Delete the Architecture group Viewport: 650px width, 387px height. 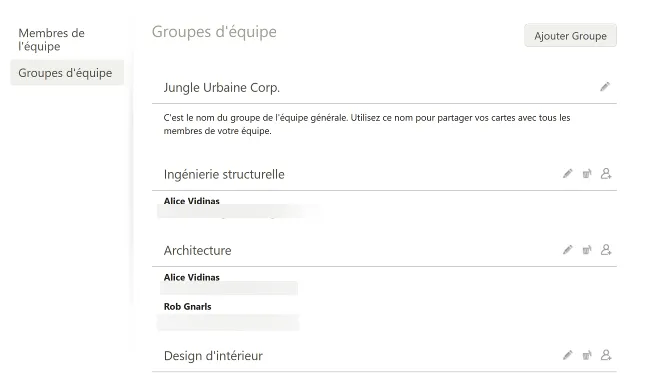point(587,250)
